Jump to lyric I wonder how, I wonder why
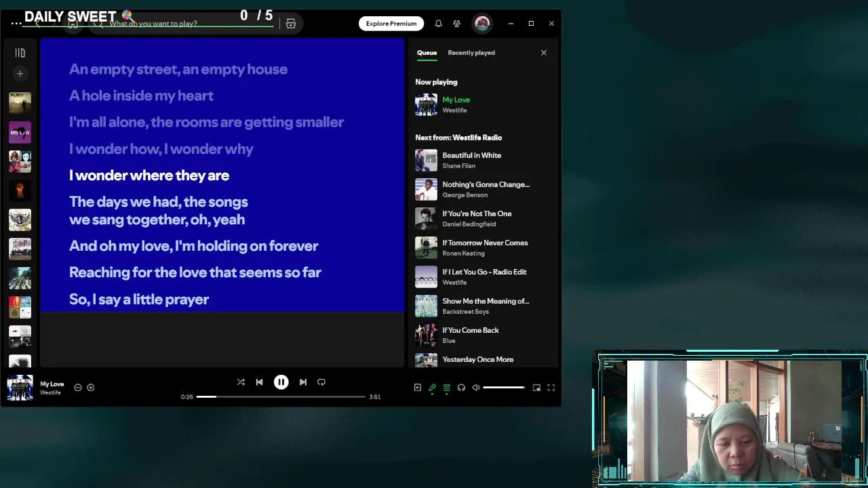 pos(161,149)
